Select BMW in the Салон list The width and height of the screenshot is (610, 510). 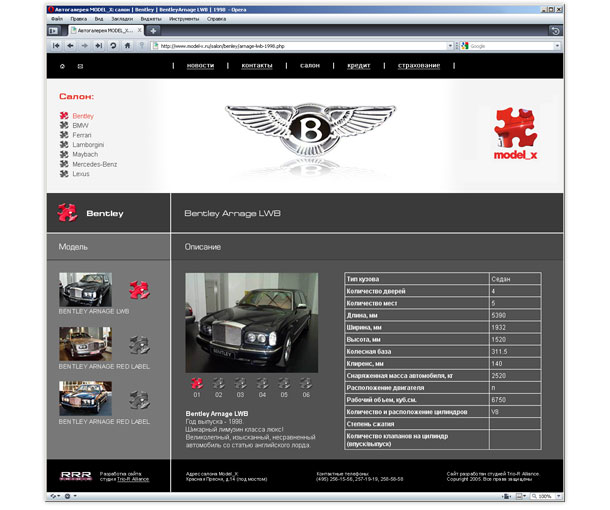click(x=81, y=125)
